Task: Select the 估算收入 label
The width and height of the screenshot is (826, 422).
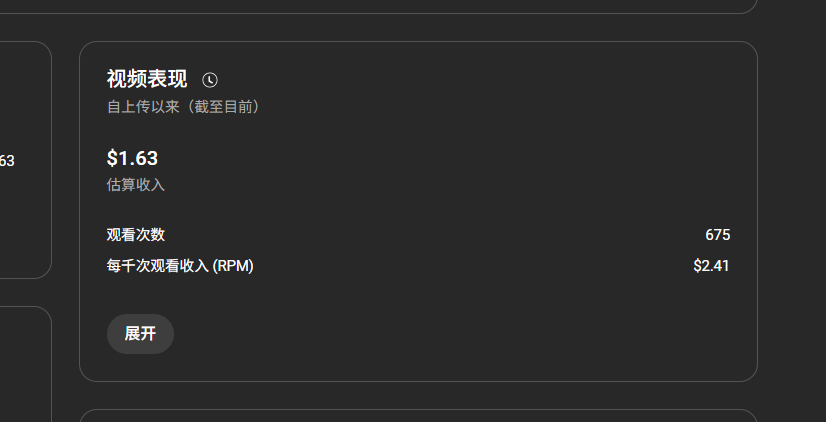Action: pos(136,185)
